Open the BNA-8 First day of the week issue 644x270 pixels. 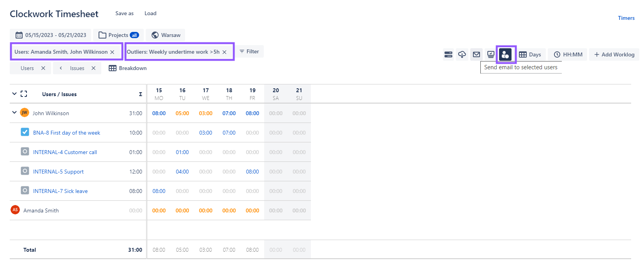point(67,133)
